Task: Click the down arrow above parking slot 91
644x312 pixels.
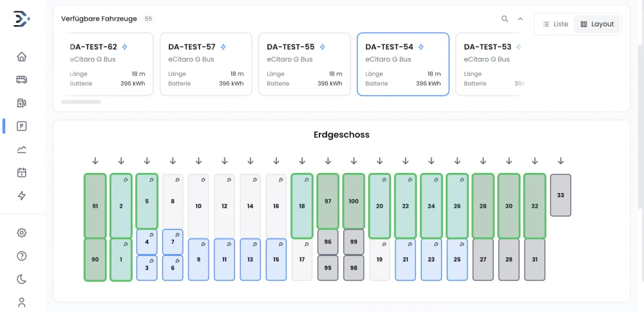Action: click(95, 161)
